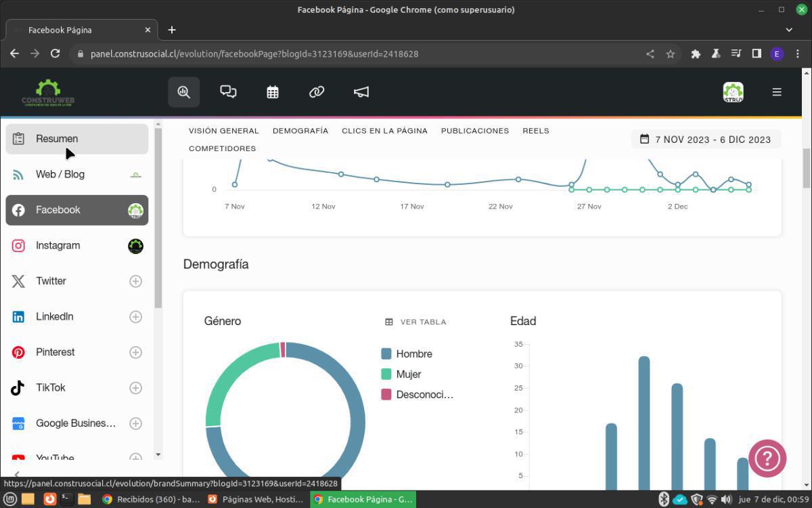This screenshot has width=812, height=508.
Task: Open the date range picker
Action: click(x=706, y=140)
